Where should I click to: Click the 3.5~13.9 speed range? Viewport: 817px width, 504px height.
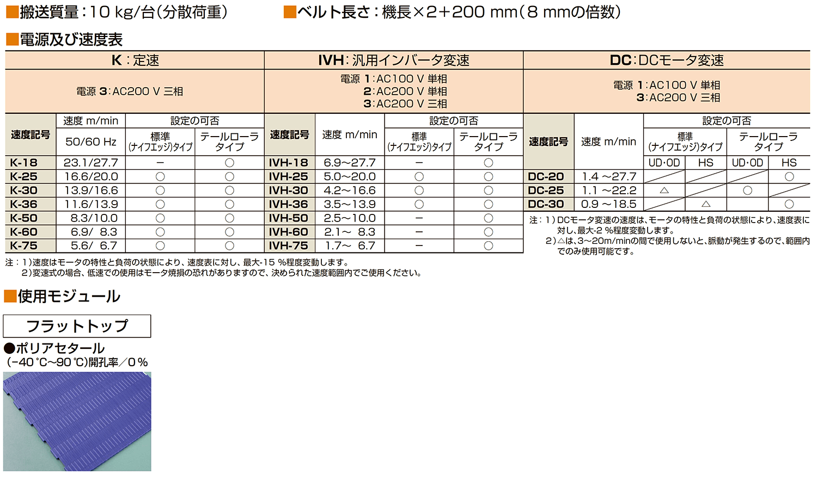pyautogui.click(x=350, y=204)
